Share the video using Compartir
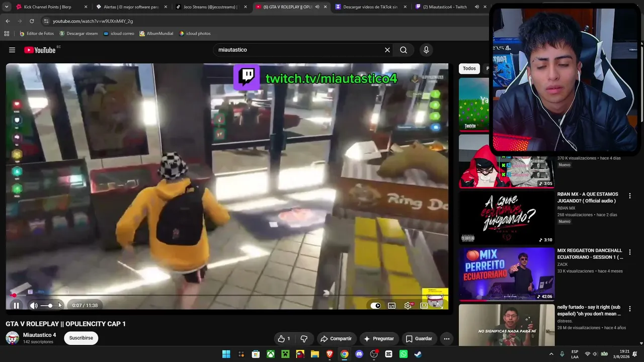Image resolution: width=644 pixels, height=362 pixels. (336, 339)
